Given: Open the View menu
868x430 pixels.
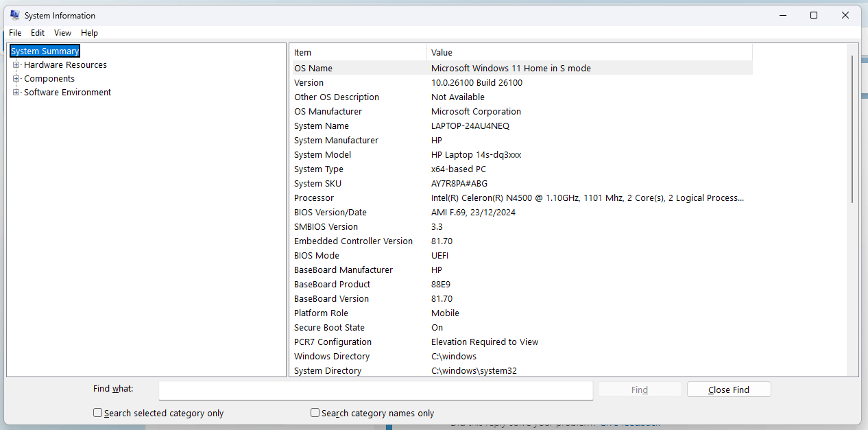Looking at the screenshot, I should point(62,32).
